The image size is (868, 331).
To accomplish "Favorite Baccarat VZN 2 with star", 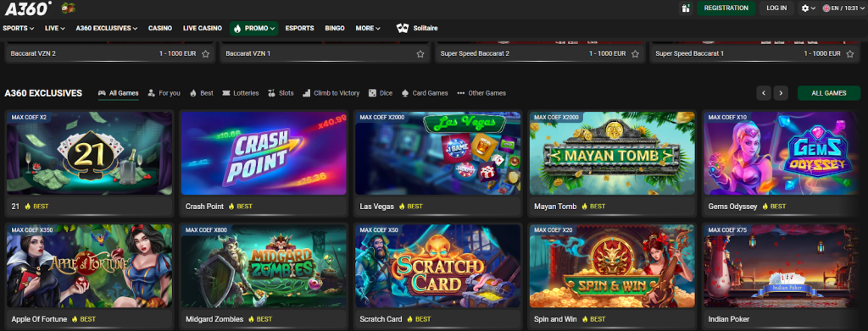I will tap(205, 54).
